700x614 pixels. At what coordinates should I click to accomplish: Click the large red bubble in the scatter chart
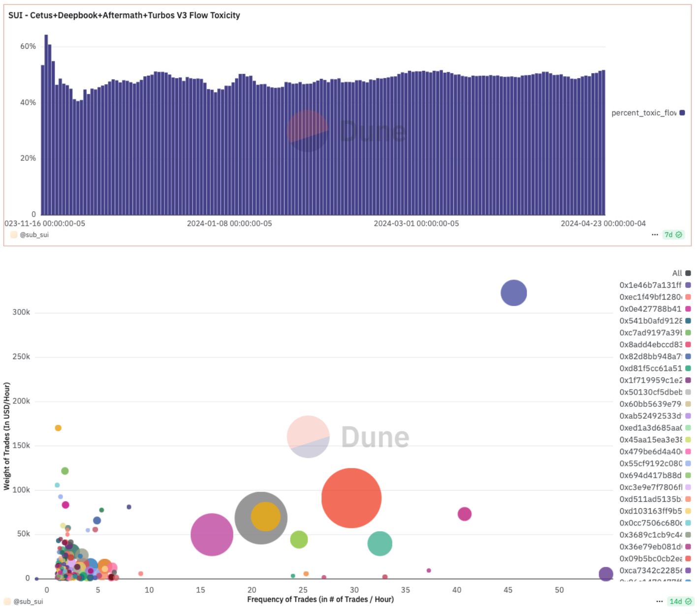click(x=351, y=498)
